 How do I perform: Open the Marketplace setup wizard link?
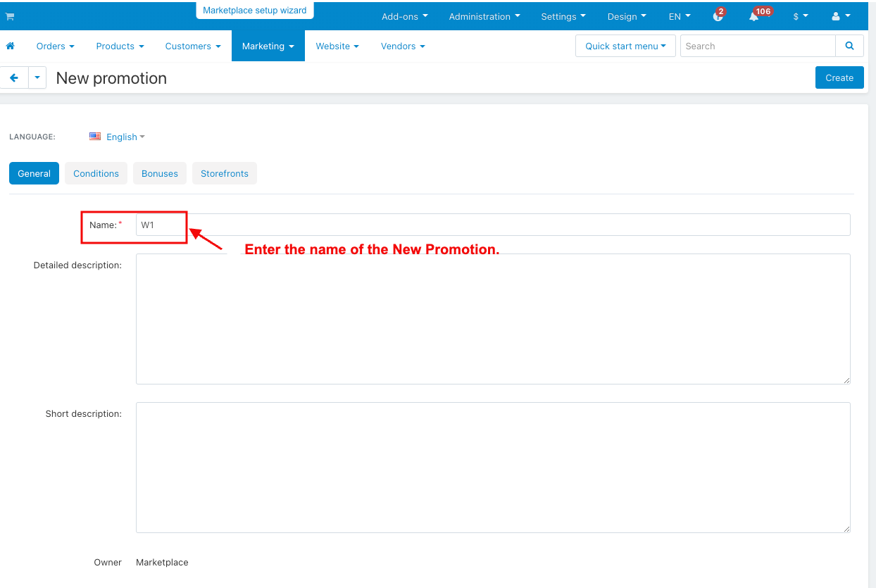(x=255, y=11)
